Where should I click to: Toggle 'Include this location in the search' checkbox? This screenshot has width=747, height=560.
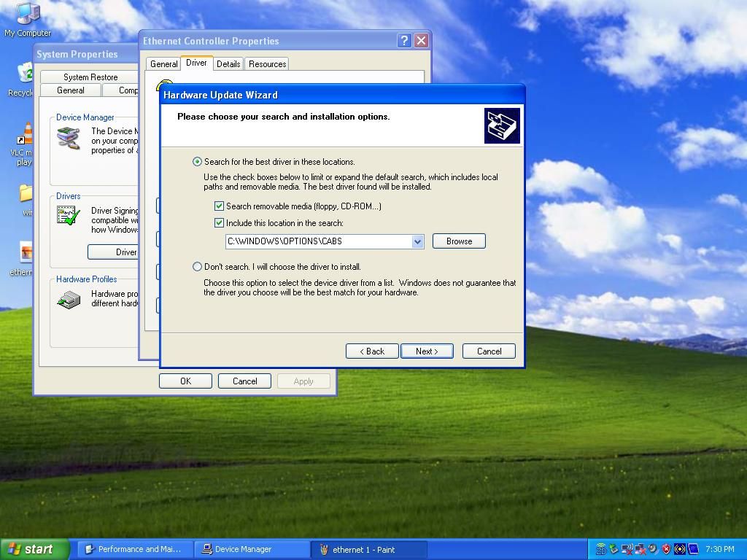point(219,223)
